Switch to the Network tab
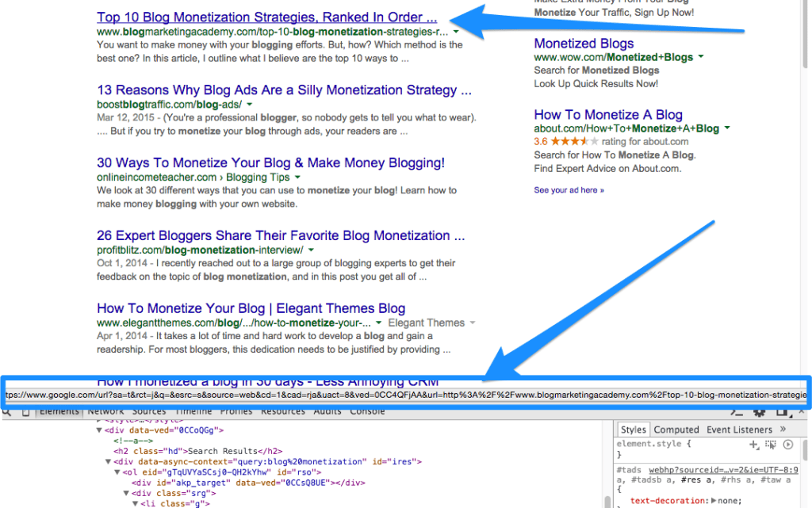Screen dimensions: 812x508 [105, 411]
